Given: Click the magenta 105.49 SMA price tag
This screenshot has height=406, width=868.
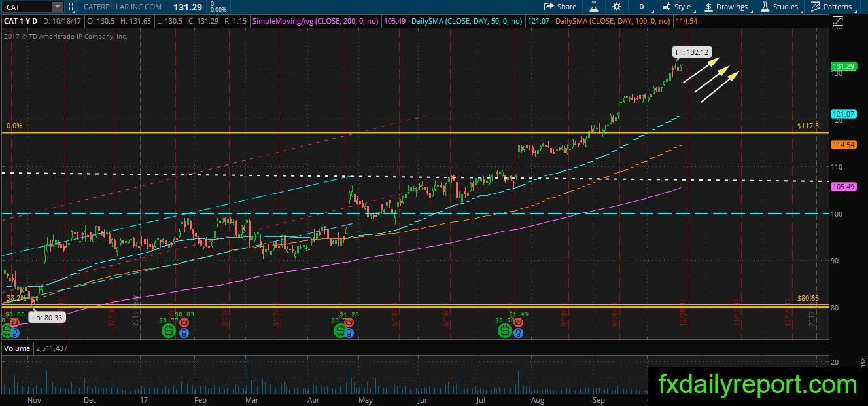Looking at the screenshot, I should pyautogui.click(x=843, y=186).
